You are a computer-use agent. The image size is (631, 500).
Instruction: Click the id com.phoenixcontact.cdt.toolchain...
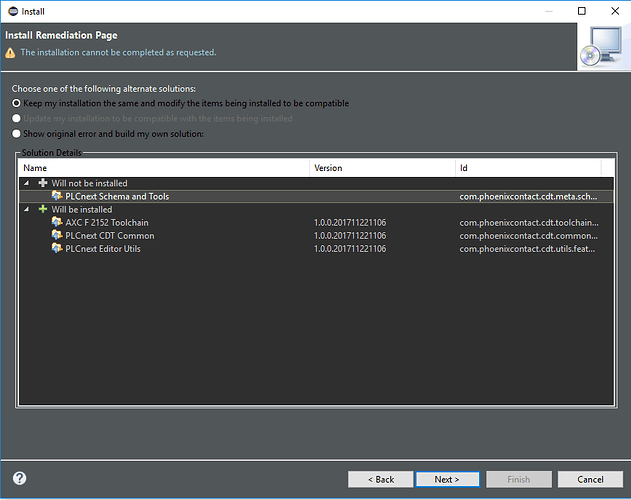529,223
